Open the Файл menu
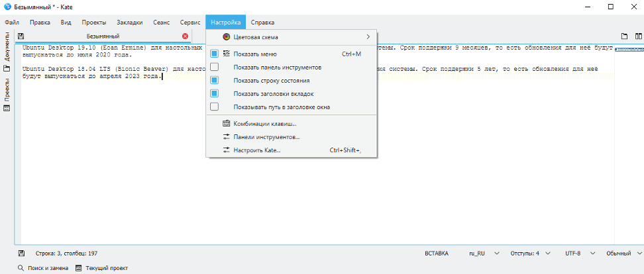Viewport: 644px width, 274px height. point(13,22)
